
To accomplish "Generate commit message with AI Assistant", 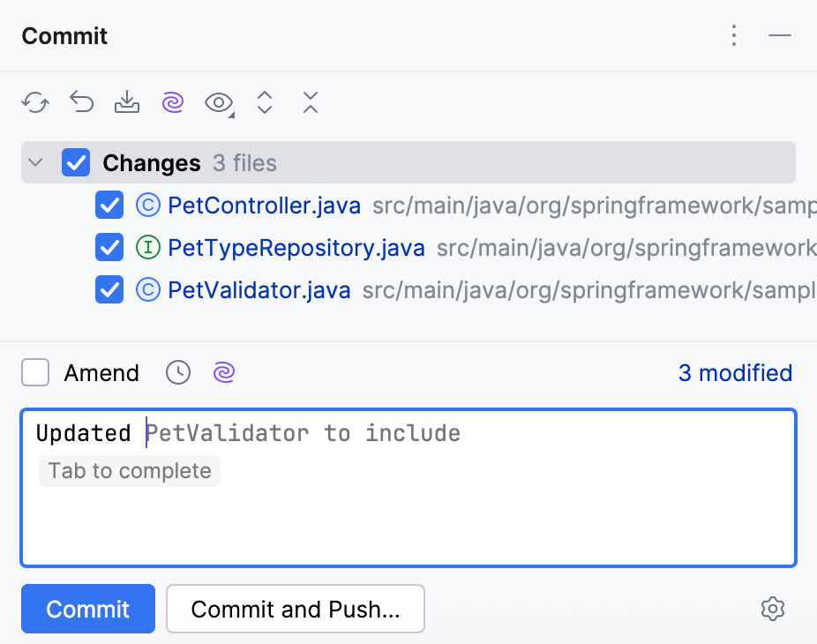I will coord(172,102).
